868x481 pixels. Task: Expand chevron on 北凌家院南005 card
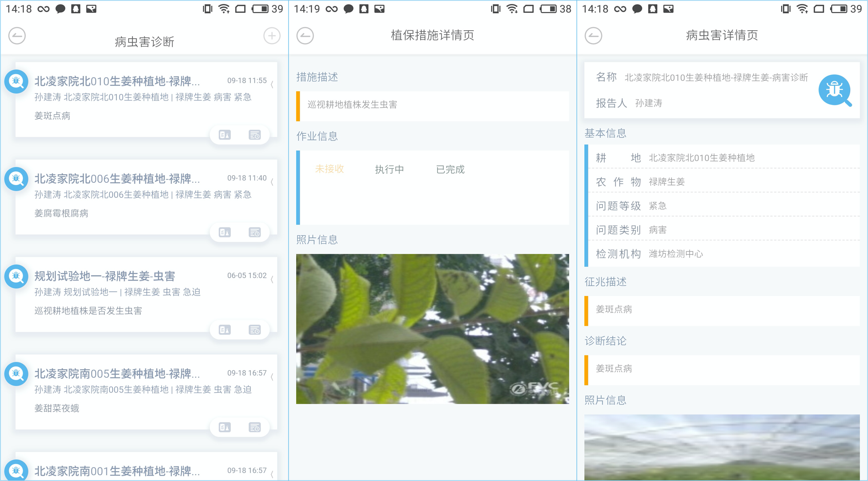coord(272,376)
